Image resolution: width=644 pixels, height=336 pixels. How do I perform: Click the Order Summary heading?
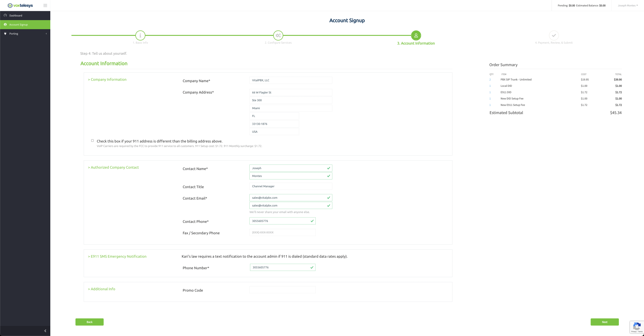(x=503, y=65)
